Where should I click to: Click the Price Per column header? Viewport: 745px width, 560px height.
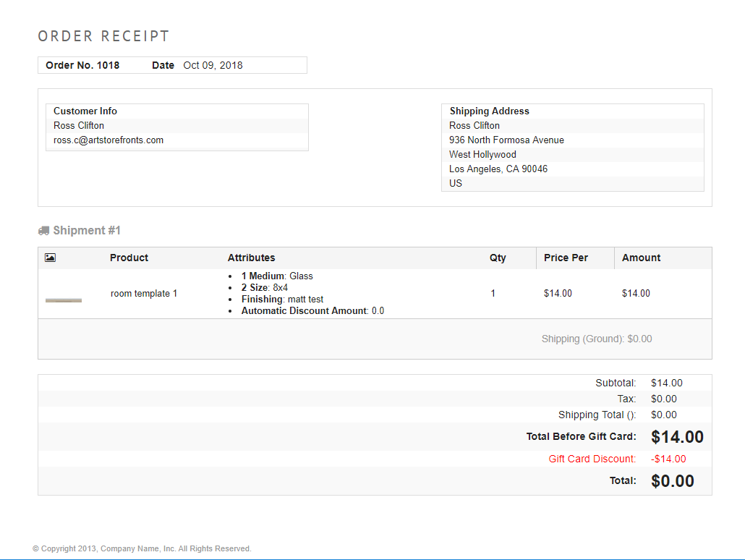566,258
